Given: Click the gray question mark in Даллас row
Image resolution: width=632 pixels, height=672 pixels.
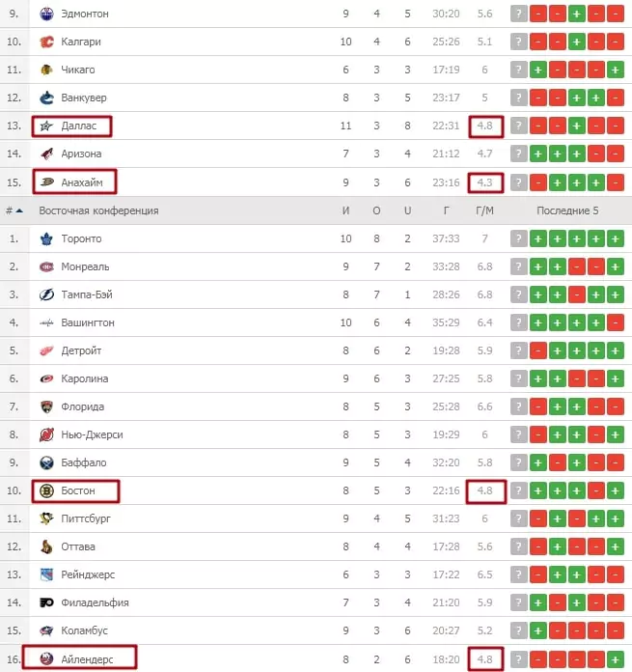Looking at the screenshot, I should 518,126.
